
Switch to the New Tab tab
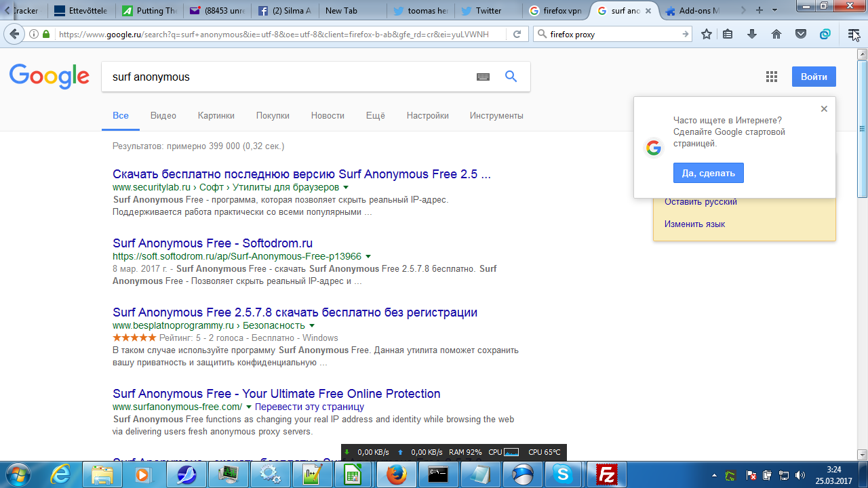coord(353,10)
